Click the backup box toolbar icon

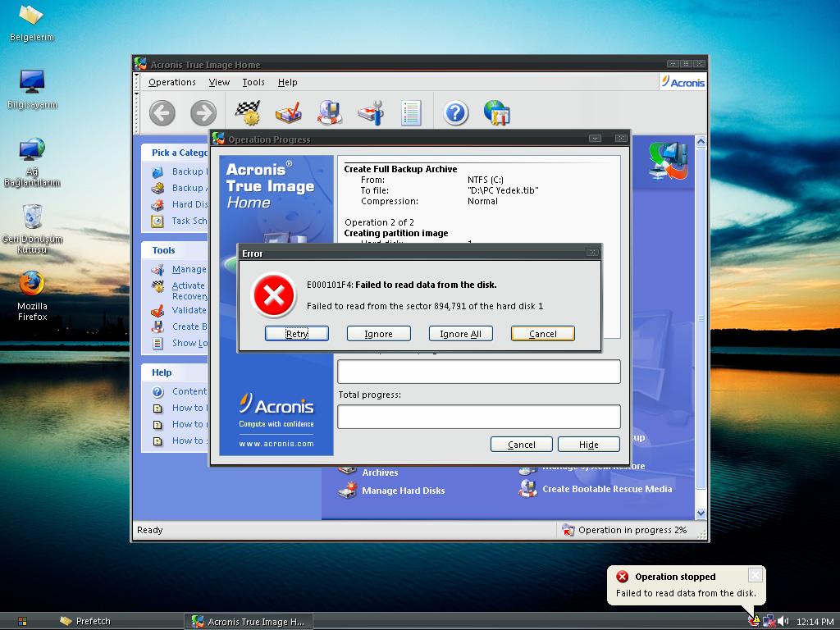click(288, 113)
